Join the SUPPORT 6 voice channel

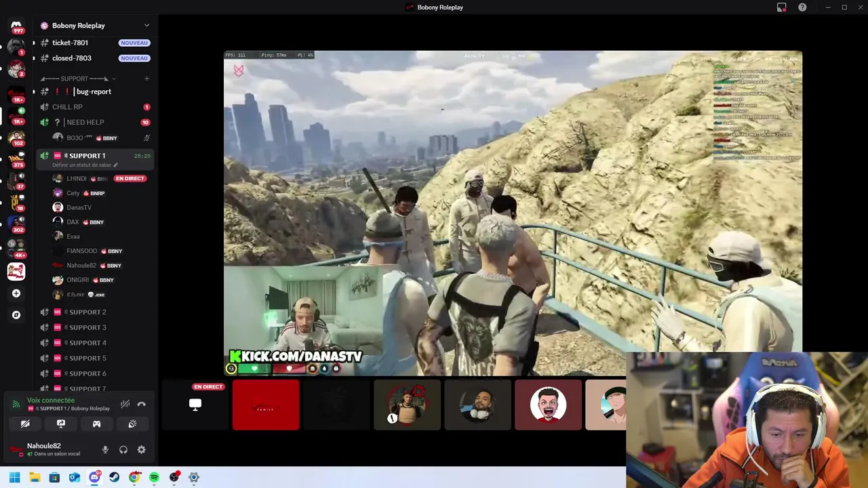tap(95, 373)
